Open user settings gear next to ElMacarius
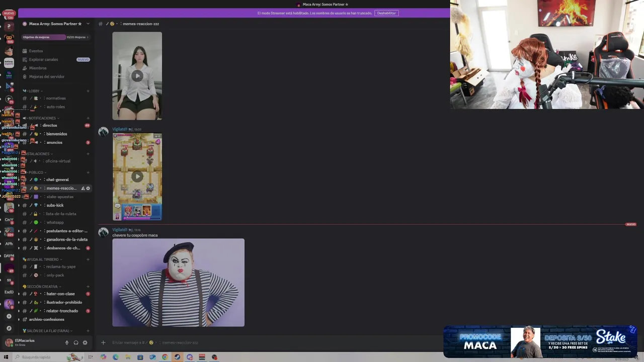 point(85,343)
